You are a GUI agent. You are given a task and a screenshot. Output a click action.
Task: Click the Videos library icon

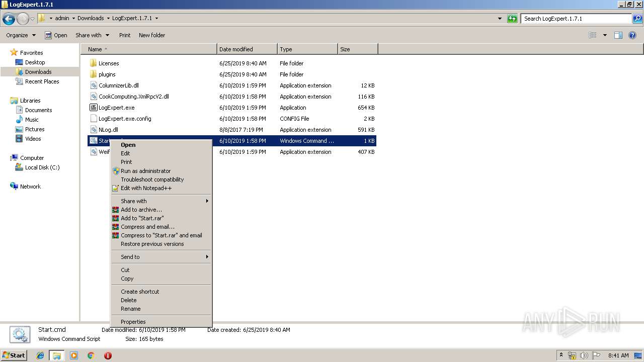19,139
